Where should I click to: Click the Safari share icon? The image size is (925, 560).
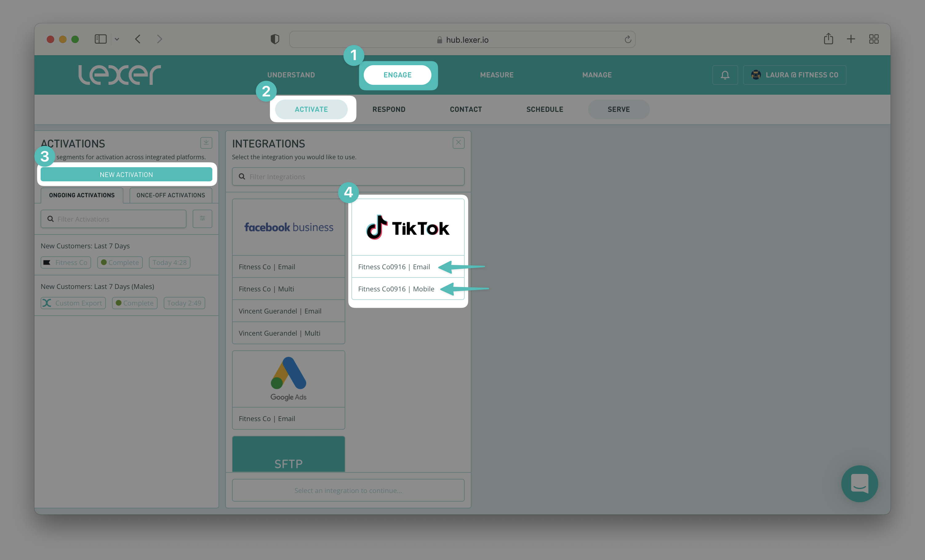(x=828, y=39)
